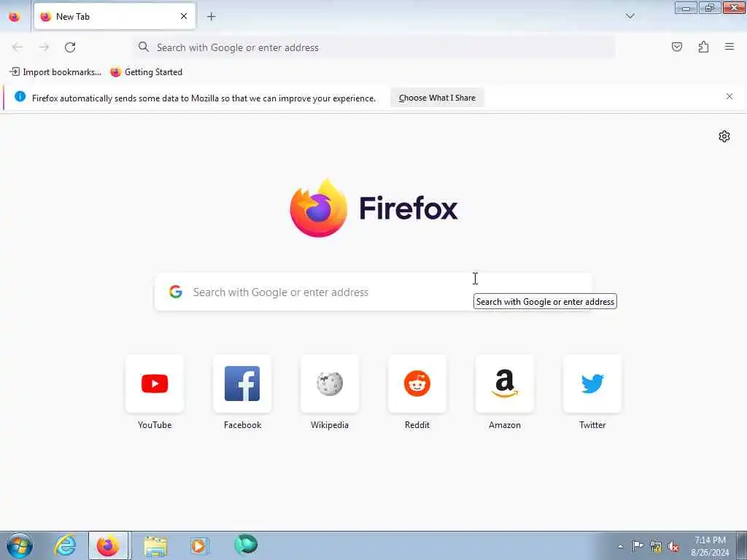
Task: Click the page center Google search box
Action: 373,292
